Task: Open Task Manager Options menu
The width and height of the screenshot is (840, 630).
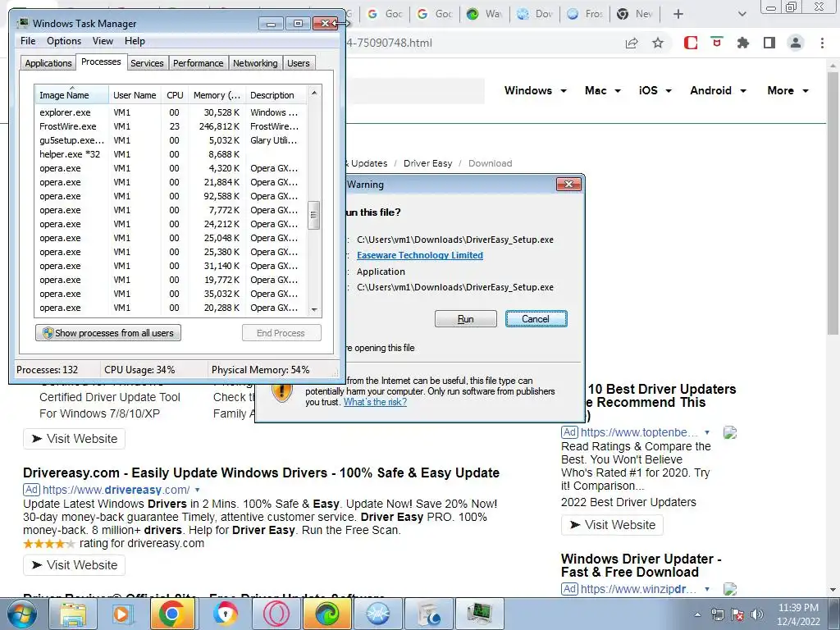Action: tap(64, 41)
